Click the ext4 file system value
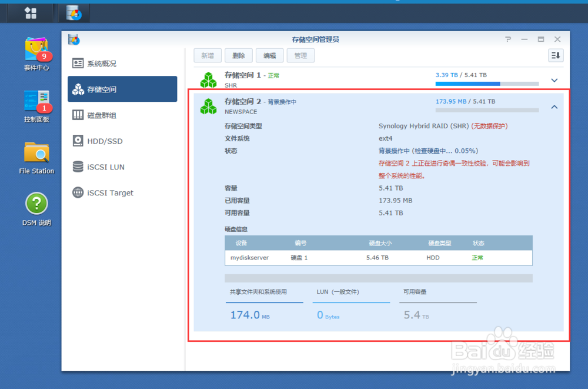The height and width of the screenshot is (389, 588). [x=386, y=138]
